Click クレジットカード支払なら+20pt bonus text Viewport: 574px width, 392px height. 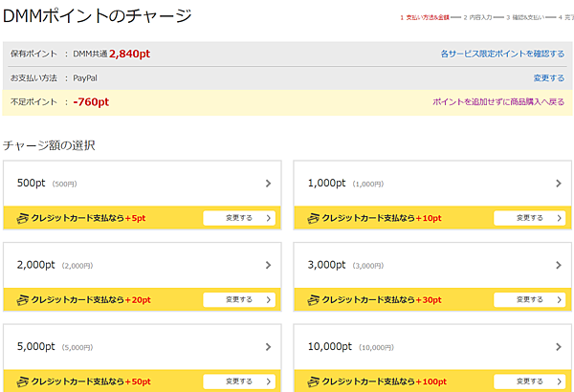click(91, 300)
